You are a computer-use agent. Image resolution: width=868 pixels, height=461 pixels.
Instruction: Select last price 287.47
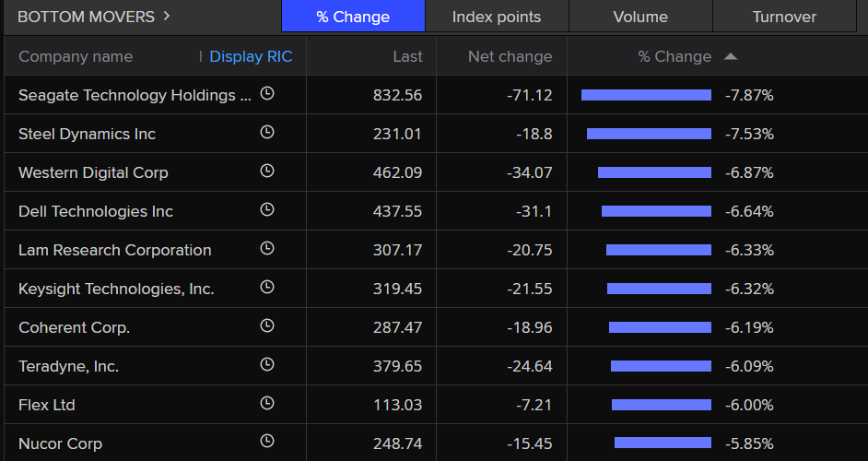(397, 327)
